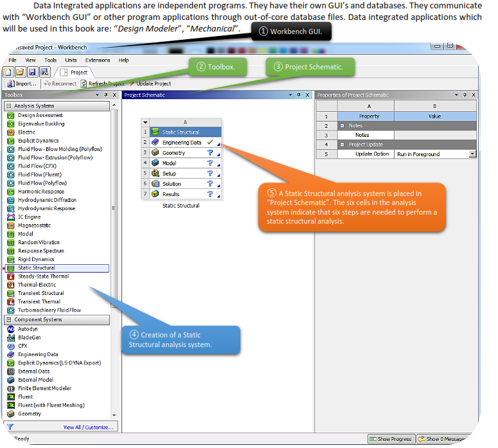Screen dimensions: 498x448
Task: Collapse the Analysis Systems group
Action: (8, 106)
